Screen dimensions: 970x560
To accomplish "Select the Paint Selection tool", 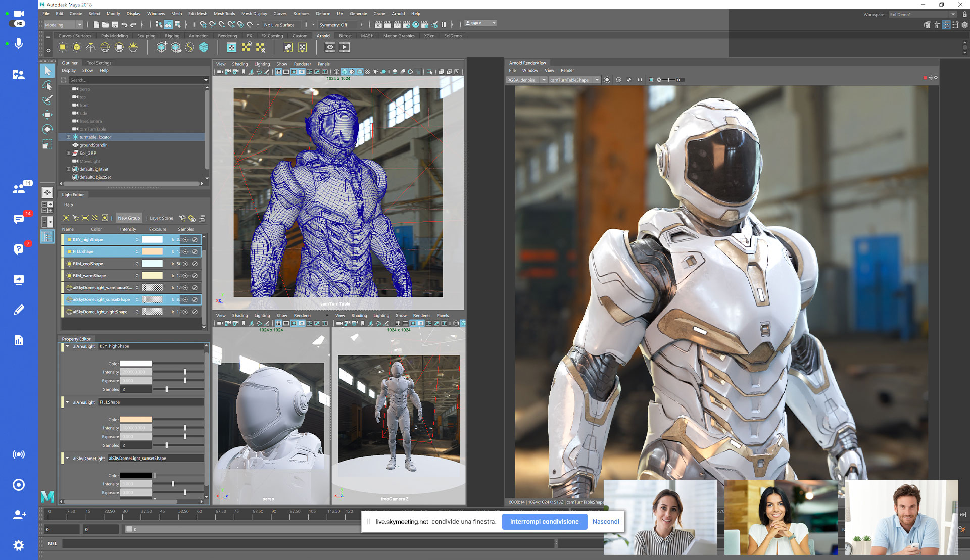I will pos(47,100).
